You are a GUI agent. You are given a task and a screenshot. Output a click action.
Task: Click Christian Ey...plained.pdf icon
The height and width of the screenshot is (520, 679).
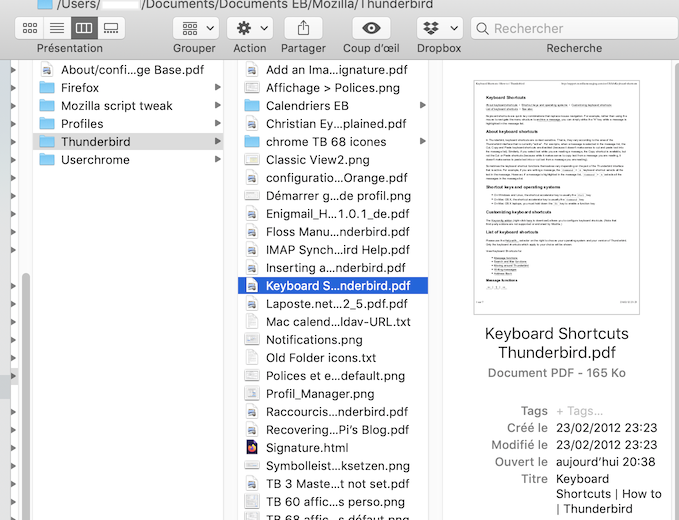252,124
